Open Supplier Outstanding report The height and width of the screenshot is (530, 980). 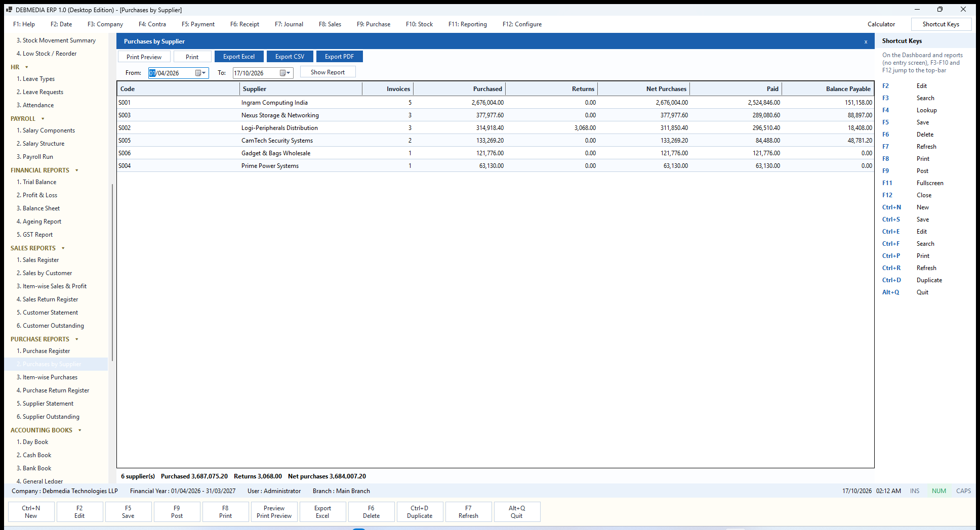[x=48, y=417]
